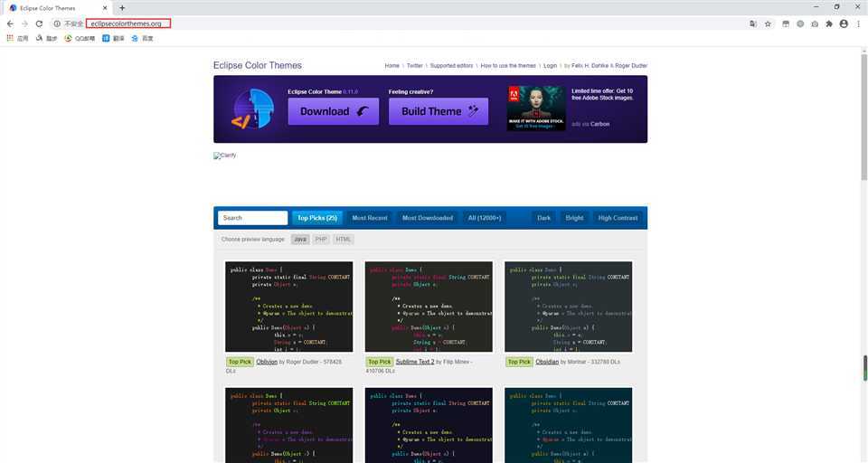The height and width of the screenshot is (463, 868).
Task: Click the Top Pick badge beside Sublime Text 2
Action: pyautogui.click(x=380, y=362)
